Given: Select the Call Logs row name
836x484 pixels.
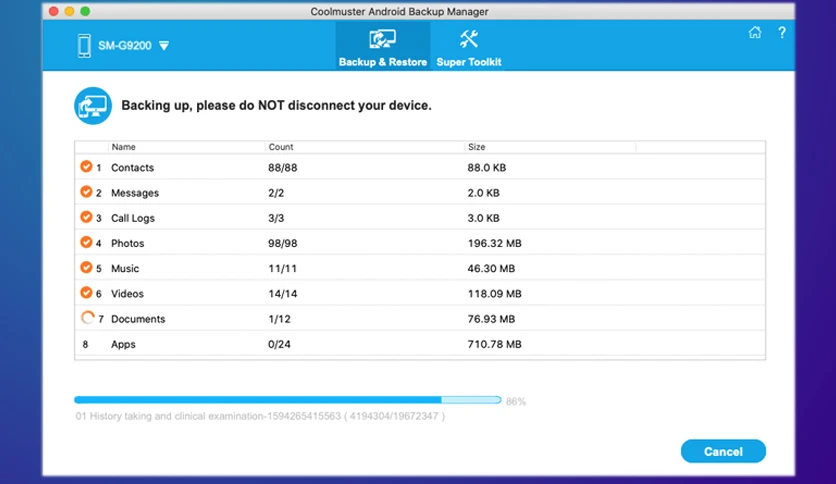Looking at the screenshot, I should coord(133,218).
